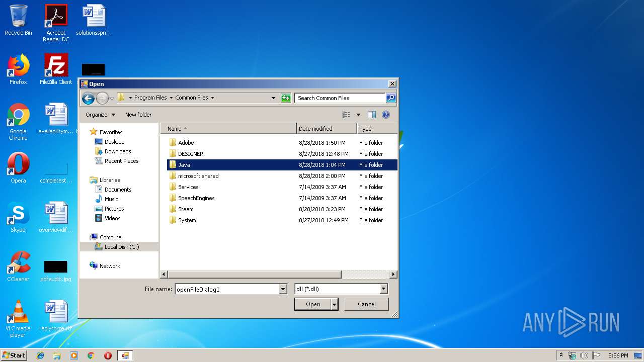Click the taskbar clock showing 8:56 PM

[618, 355]
